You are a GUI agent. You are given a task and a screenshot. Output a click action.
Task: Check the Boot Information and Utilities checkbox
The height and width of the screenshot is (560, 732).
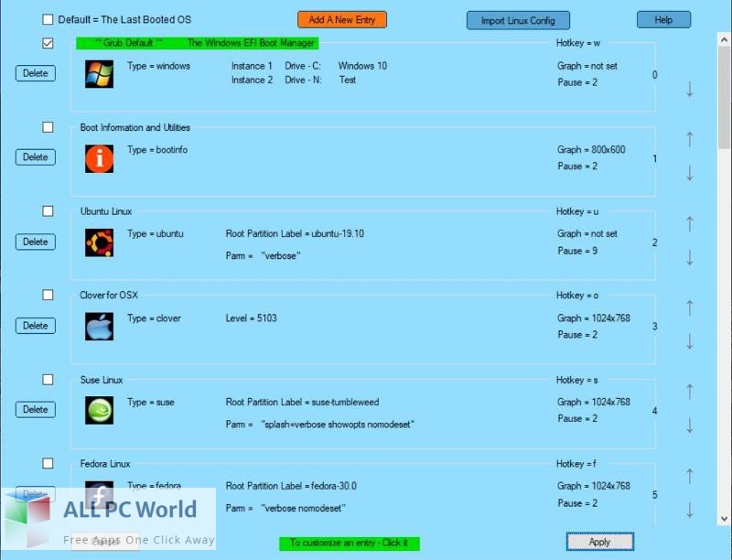[x=48, y=127]
